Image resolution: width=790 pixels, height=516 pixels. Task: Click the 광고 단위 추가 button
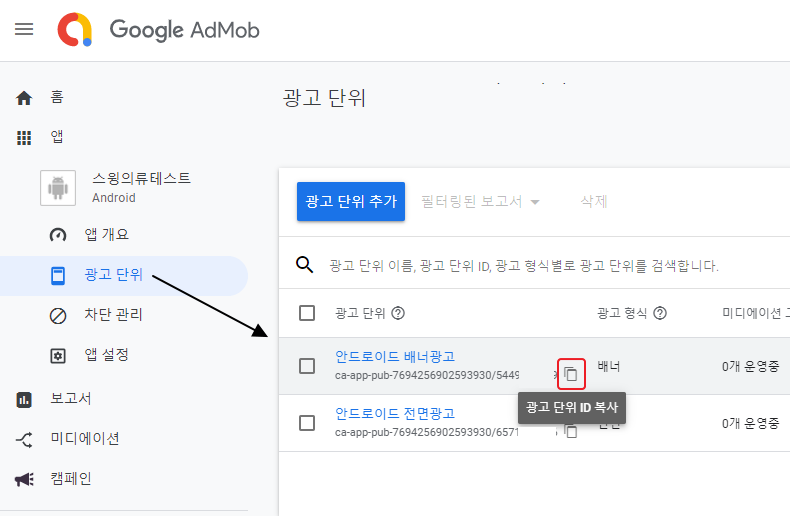tap(350, 201)
